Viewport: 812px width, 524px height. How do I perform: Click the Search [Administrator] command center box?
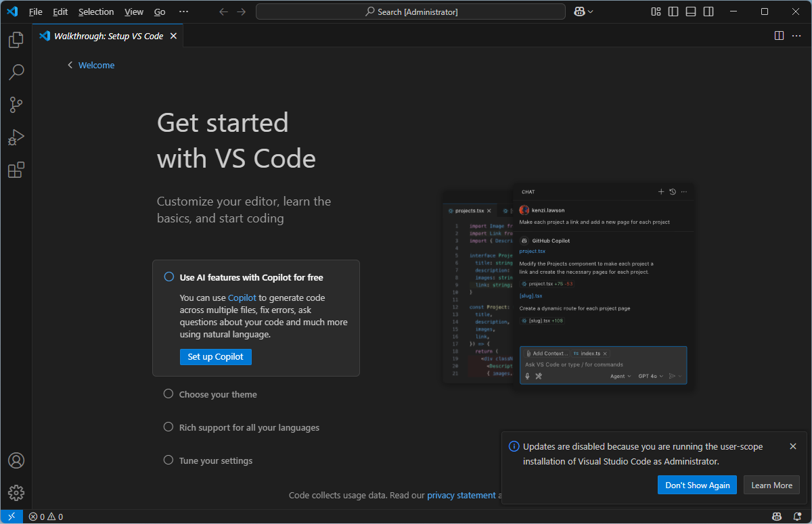[411, 11]
